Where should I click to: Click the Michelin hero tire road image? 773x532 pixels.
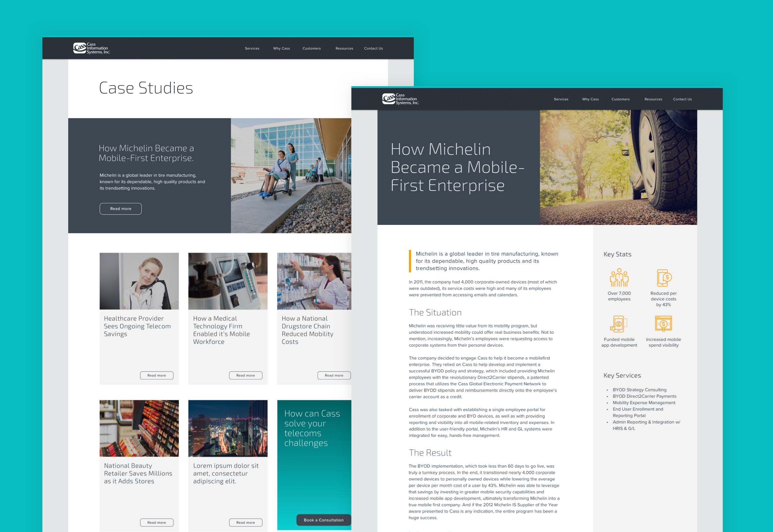tap(618, 167)
